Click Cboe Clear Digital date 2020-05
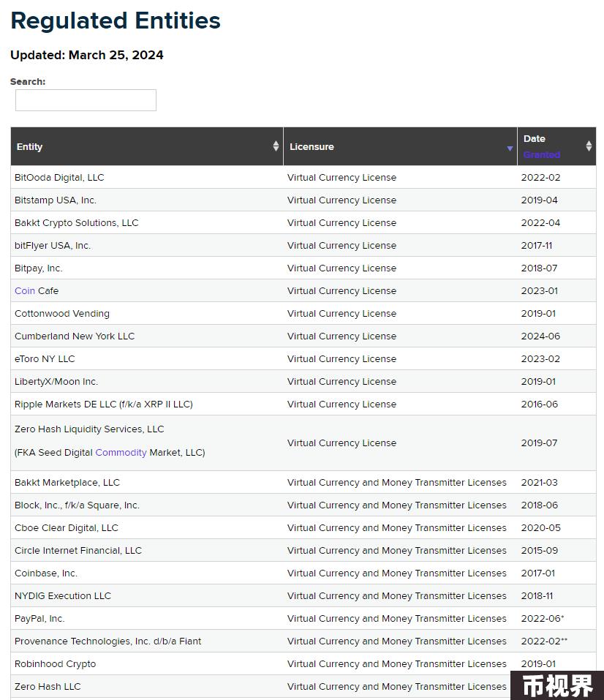 540,528
